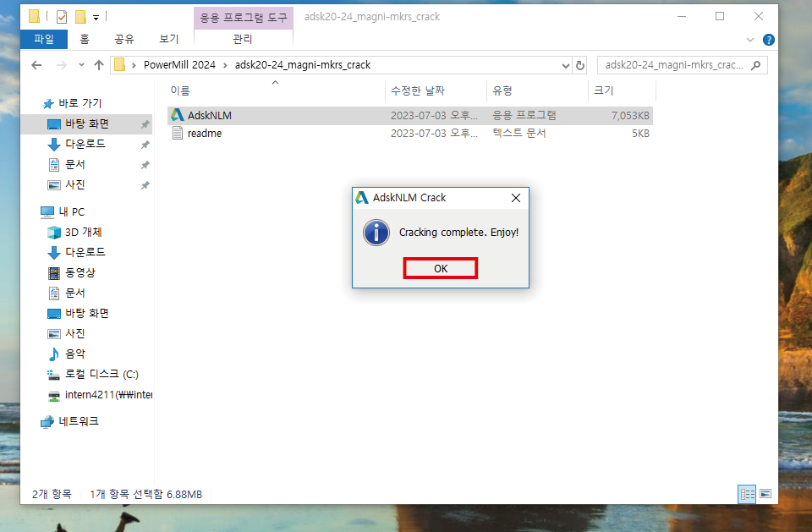
Task: Expand the ribbon with chevron
Action: pos(750,40)
